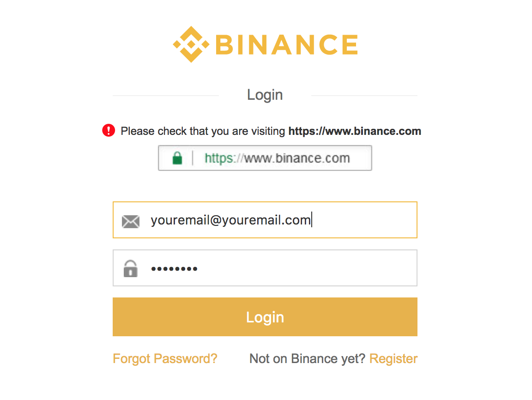Click the envelope icon in the email field
This screenshot has height=400, width=532.
pyautogui.click(x=131, y=221)
